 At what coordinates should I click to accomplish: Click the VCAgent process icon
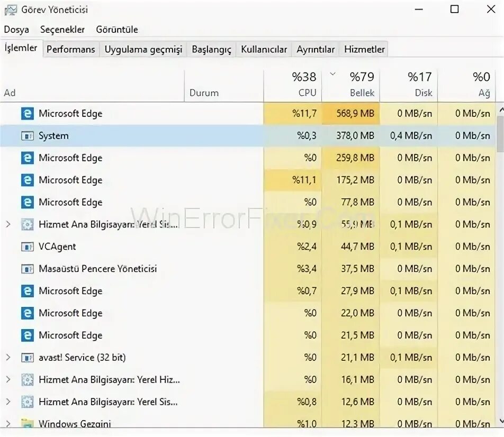(28, 247)
